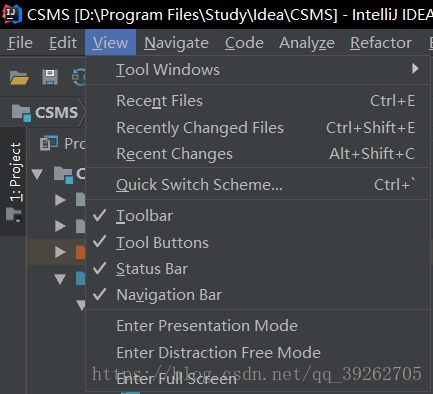Screen dimensions: 433x394
Task: Open the Navigate menu
Action: [176, 43]
